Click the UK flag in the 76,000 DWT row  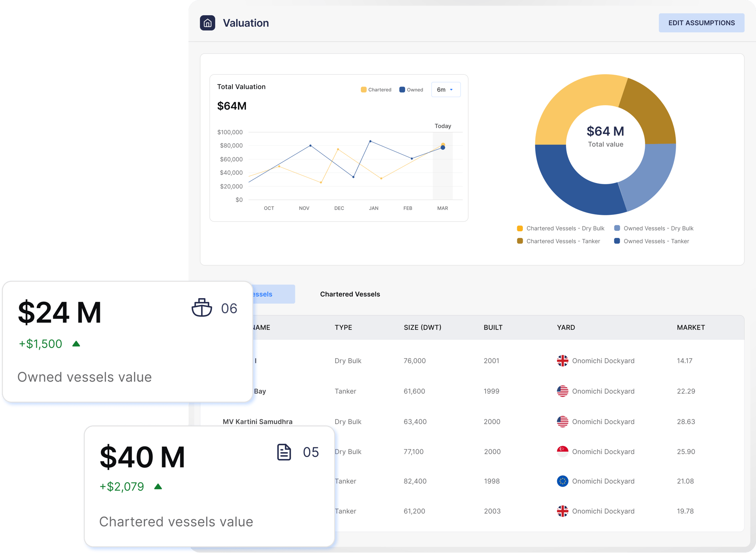pos(562,361)
